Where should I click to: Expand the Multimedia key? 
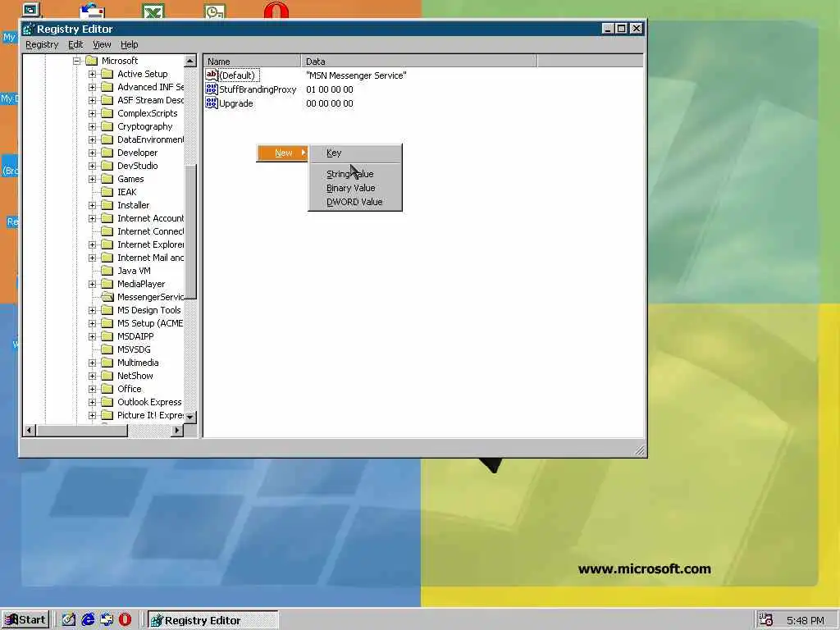click(92, 363)
